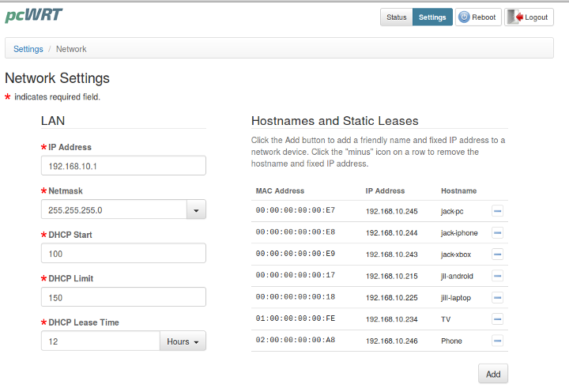
Task: Focus the DHCP Start field
Action: coord(123,254)
